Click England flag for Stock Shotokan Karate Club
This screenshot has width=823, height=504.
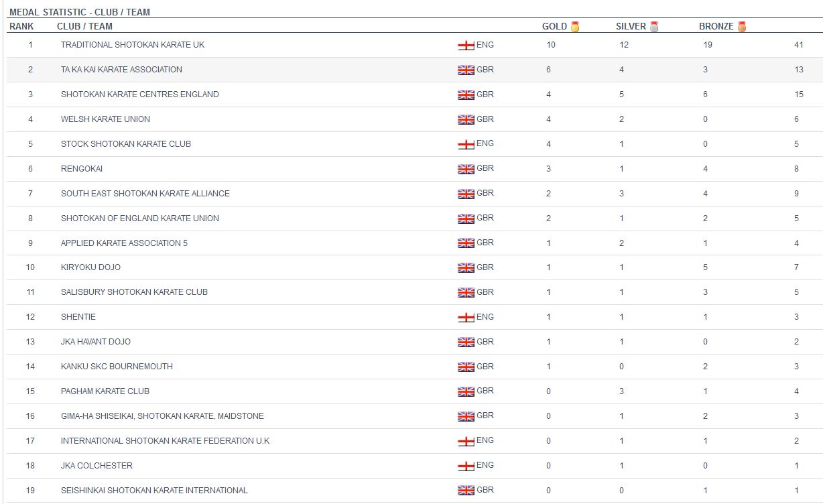466,144
